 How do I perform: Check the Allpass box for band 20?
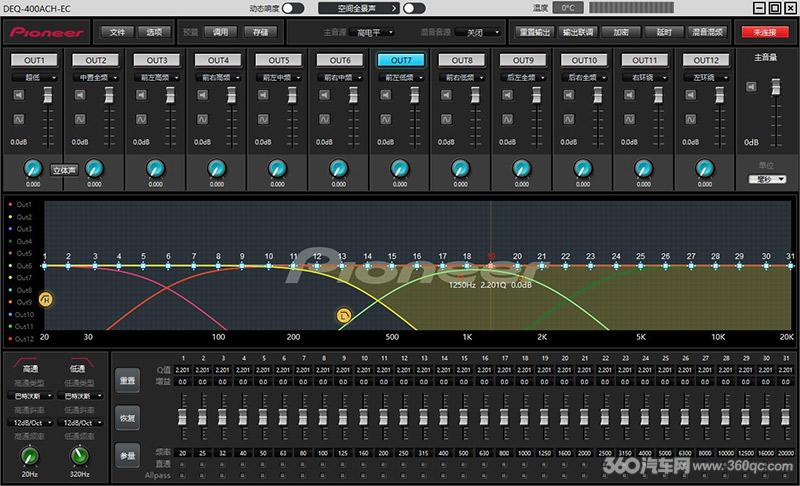pyautogui.click(x=564, y=475)
